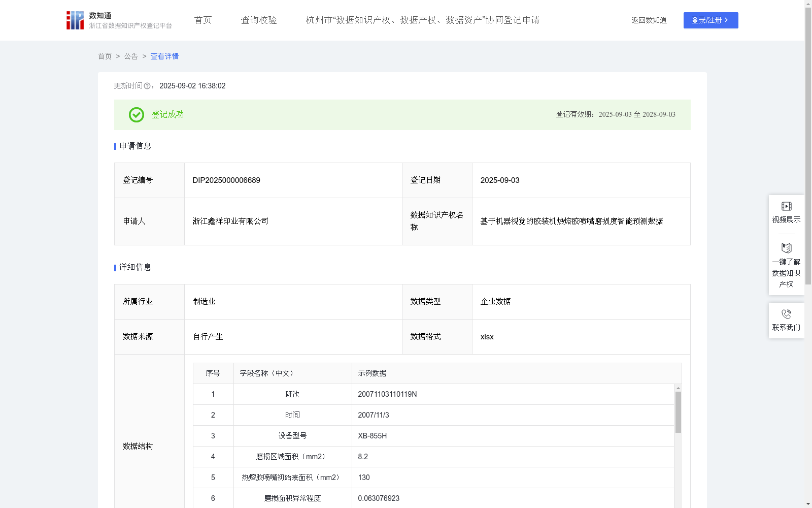
Task: Open the 首页 navigation menu item
Action: pos(203,20)
